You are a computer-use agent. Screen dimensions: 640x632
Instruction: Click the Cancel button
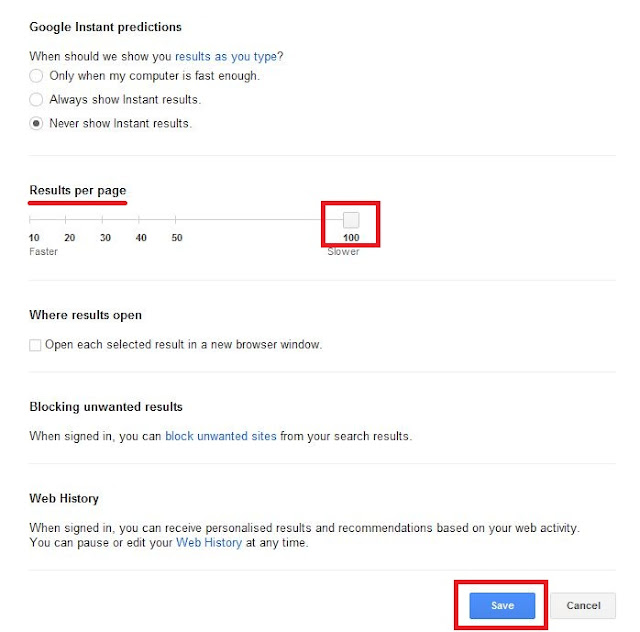[583, 606]
